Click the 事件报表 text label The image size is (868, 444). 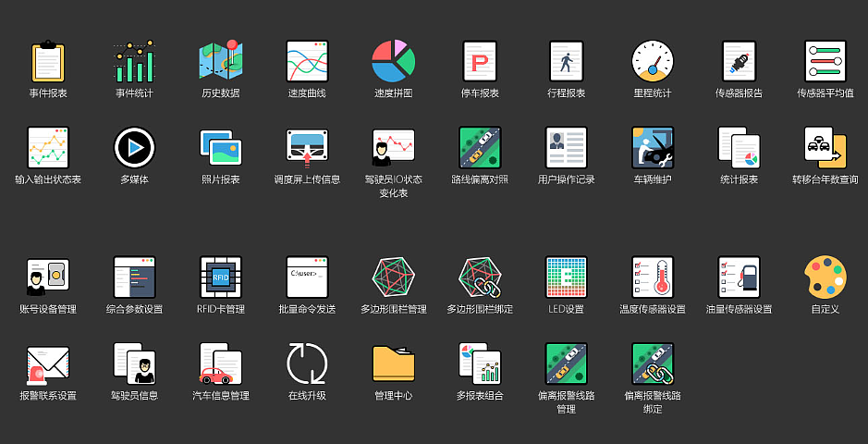point(48,93)
